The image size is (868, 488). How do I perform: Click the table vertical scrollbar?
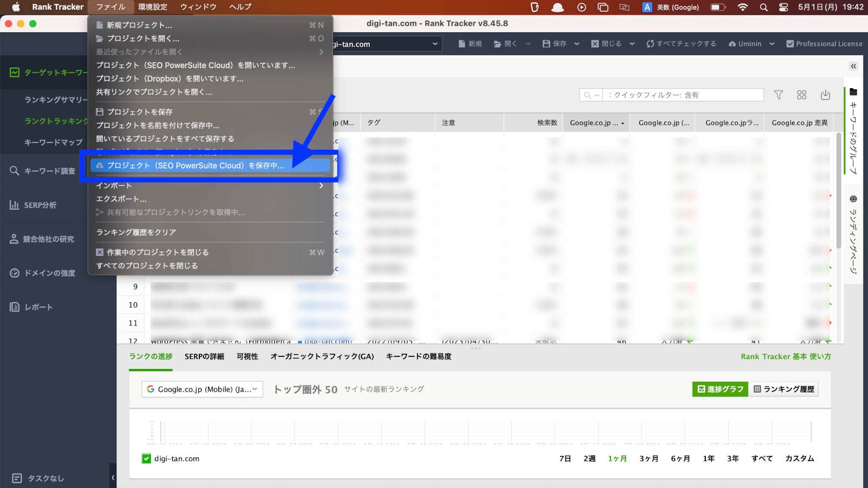838,191
